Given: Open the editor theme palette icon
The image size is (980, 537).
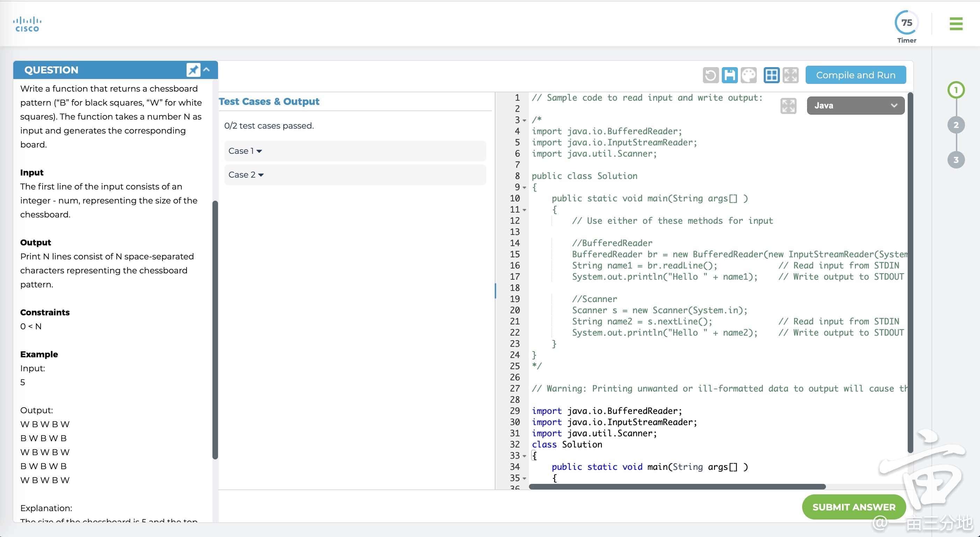Looking at the screenshot, I should click(748, 75).
